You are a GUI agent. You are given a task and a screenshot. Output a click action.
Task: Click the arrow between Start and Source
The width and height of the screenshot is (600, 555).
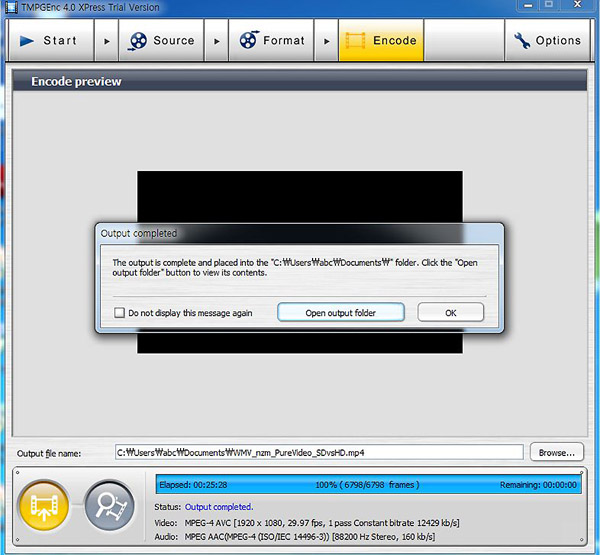(x=106, y=41)
